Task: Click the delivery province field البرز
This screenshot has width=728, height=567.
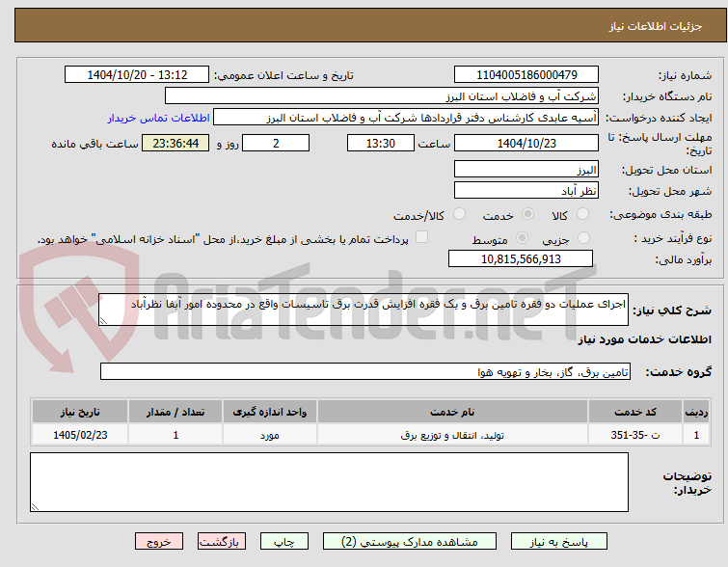Action: click(526, 170)
